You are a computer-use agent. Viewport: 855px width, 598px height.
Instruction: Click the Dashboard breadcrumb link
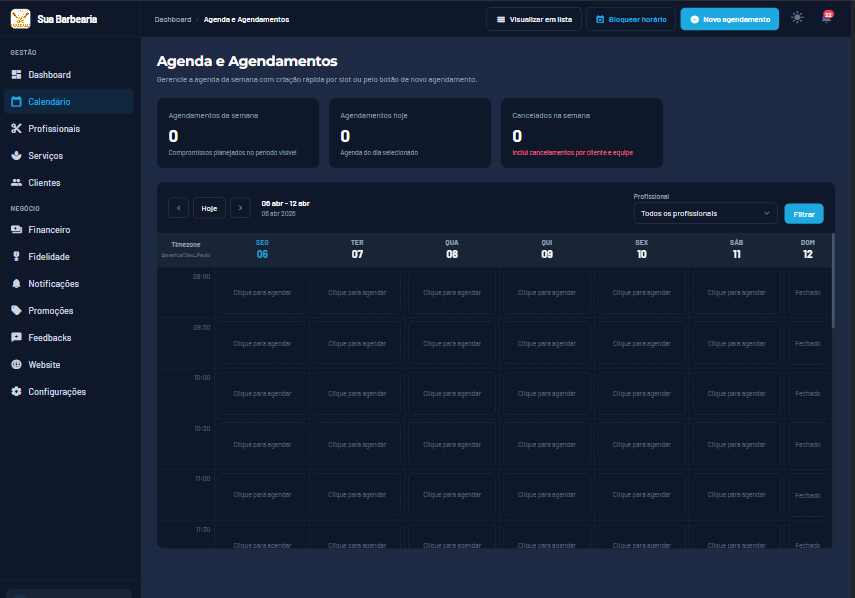(172, 19)
